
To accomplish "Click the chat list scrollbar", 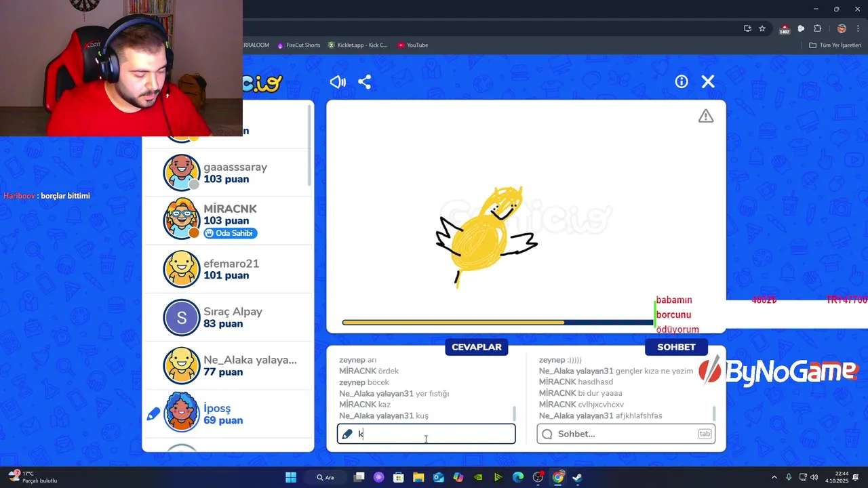I will click(713, 413).
